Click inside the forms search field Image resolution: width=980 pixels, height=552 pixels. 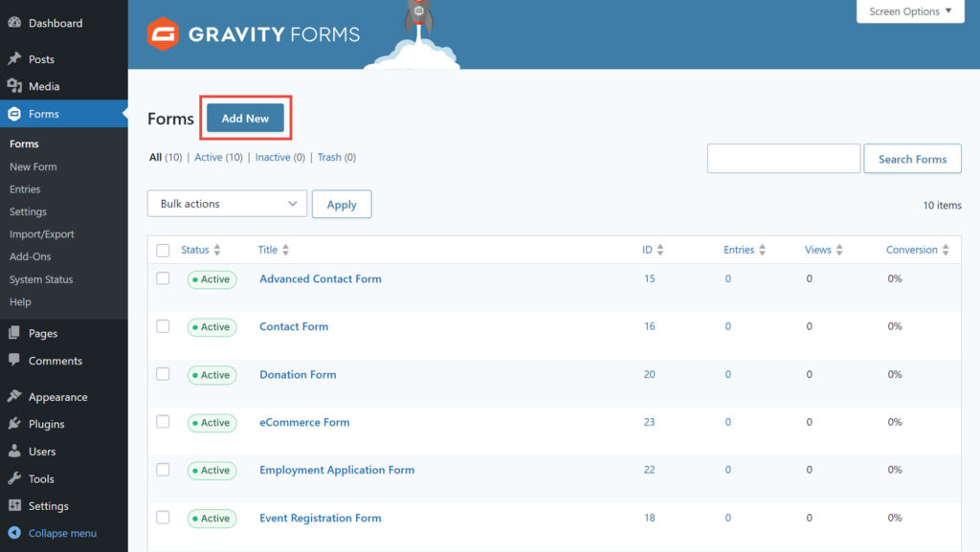click(x=783, y=159)
